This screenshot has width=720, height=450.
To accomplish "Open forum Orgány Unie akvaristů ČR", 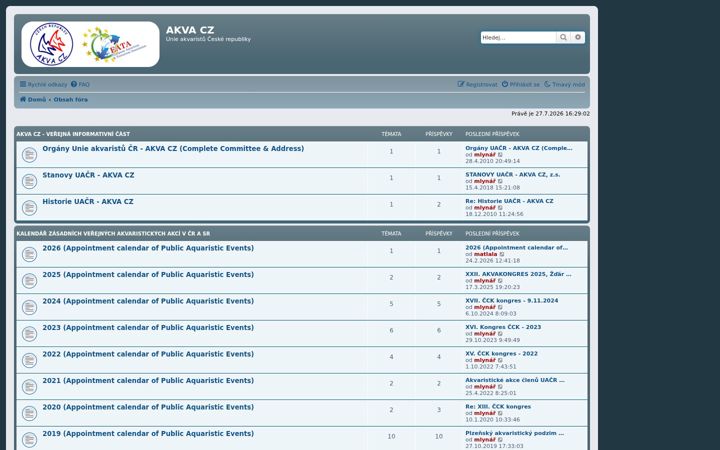I will pyautogui.click(x=173, y=148).
